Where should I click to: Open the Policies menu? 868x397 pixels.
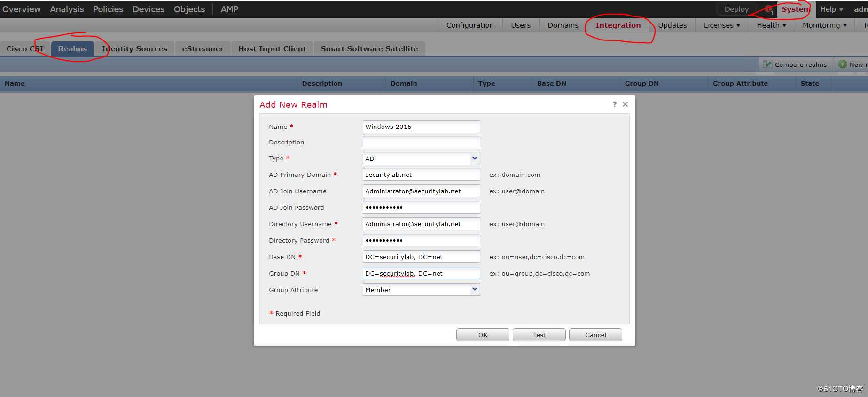coord(108,9)
